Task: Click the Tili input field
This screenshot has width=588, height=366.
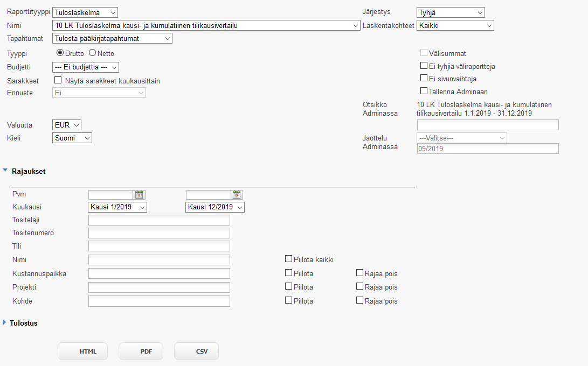Action: tap(159, 246)
